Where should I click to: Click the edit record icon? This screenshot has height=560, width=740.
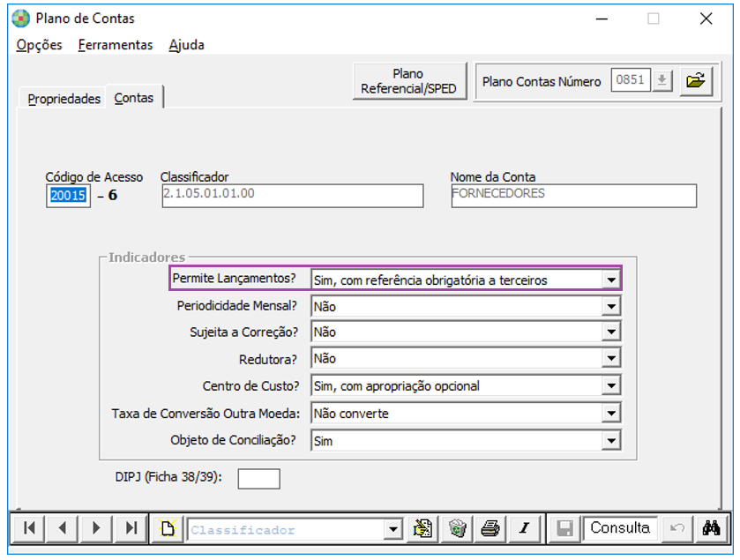coord(422,528)
